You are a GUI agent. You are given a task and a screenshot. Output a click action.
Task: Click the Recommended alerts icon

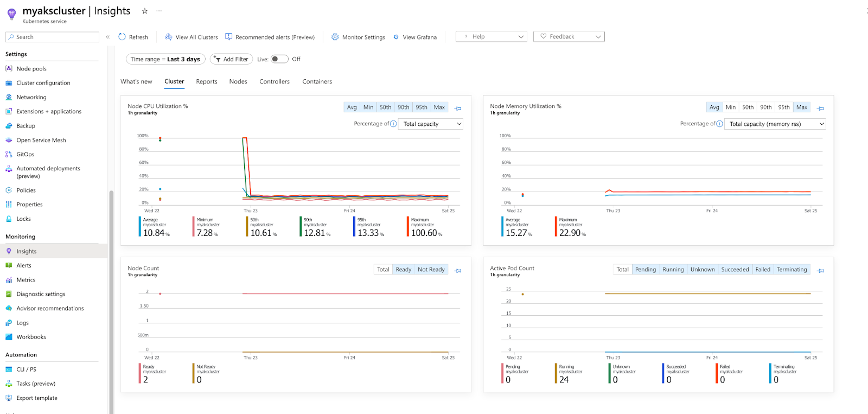[x=229, y=37]
